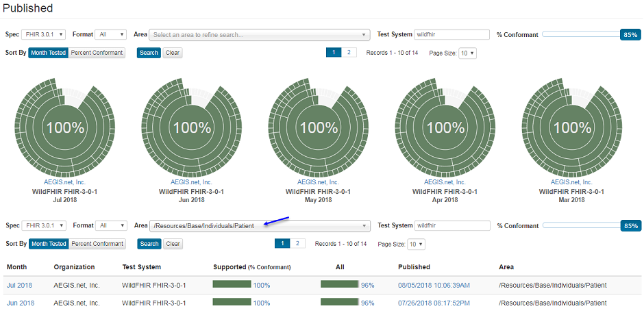Open the Apr 2018 sunburst conformance chart
This screenshot has width=644, height=313.
(445, 127)
